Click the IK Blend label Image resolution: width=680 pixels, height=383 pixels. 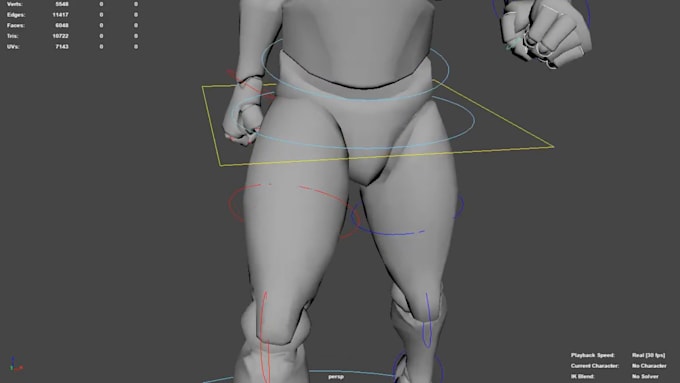583,376
